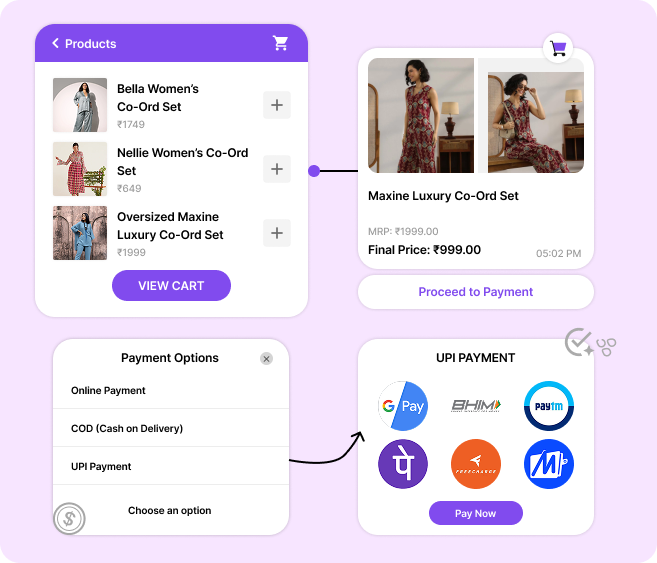Open the cart icon in Products header

point(280,43)
